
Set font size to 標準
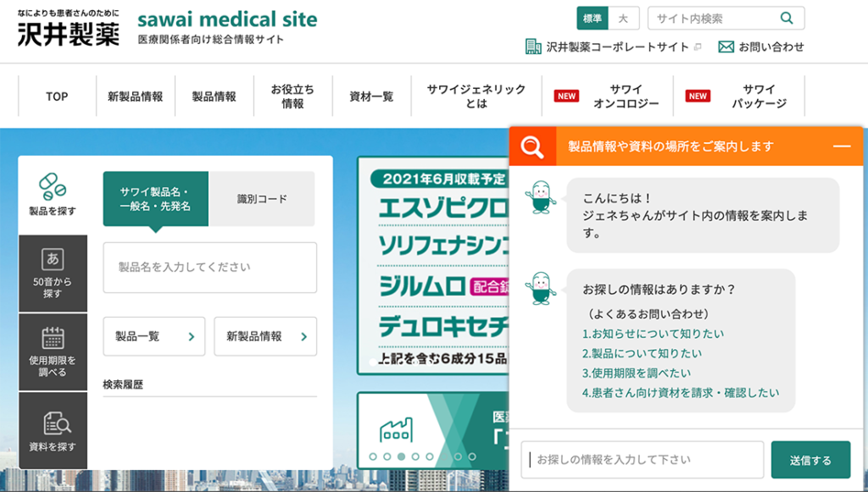pyautogui.click(x=593, y=19)
